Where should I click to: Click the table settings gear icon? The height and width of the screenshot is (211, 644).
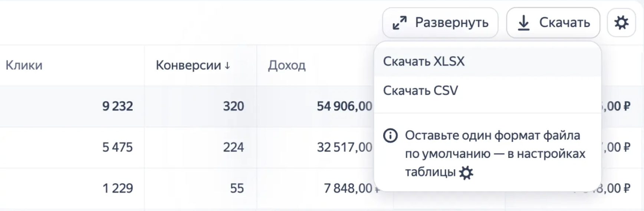pyautogui.click(x=621, y=23)
